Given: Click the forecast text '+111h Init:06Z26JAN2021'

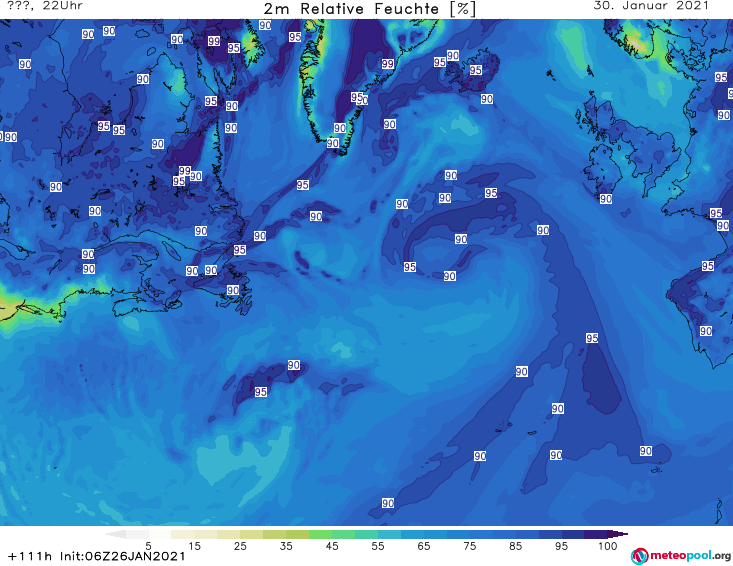Looking at the screenshot, I should [97, 556].
